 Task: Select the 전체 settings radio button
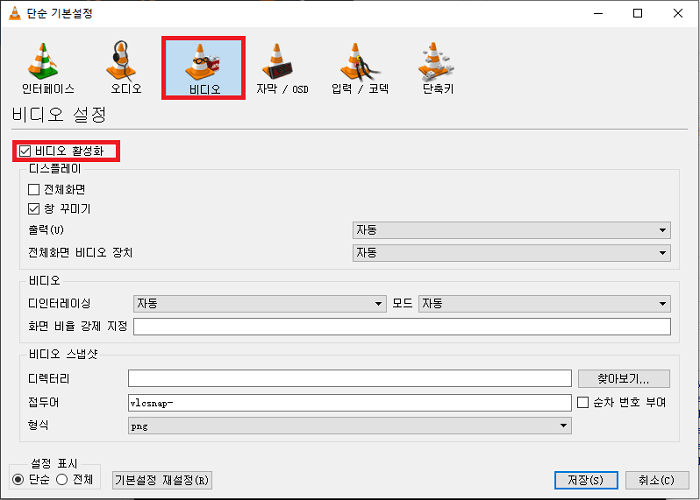point(62,479)
